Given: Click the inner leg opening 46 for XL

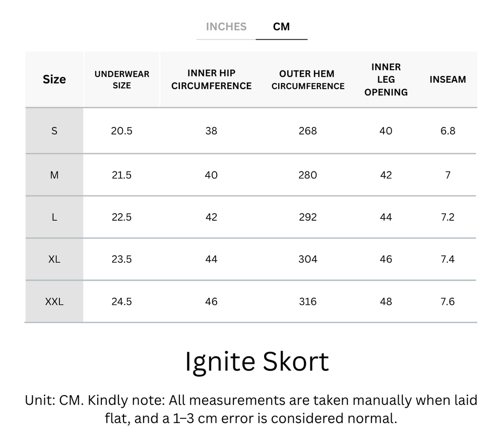Looking at the screenshot, I should (x=386, y=259).
